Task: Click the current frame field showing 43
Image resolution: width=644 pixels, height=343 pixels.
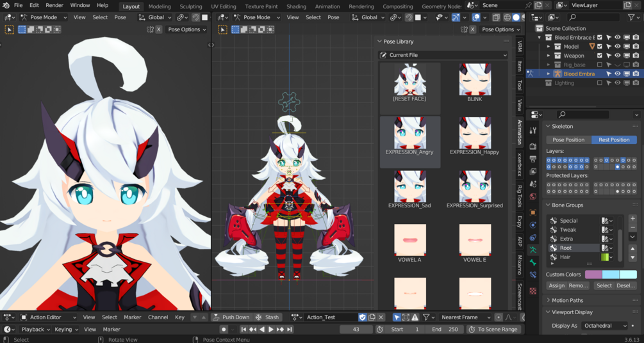Action: 356,330
